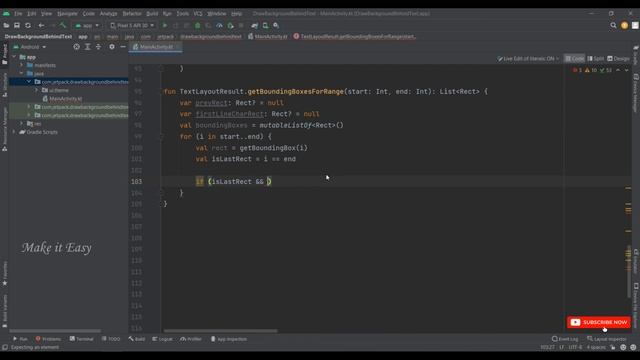
Task: Click the Project panel horizontal scrollbar
Action: pyautogui.click(x=55, y=331)
